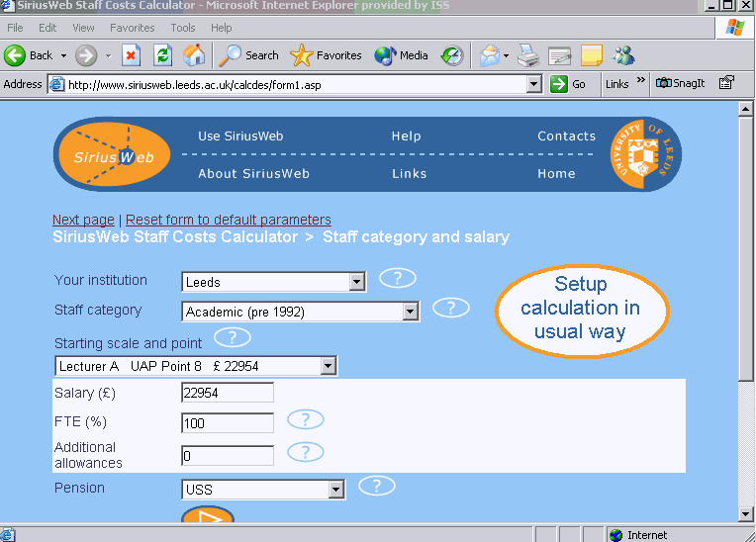The width and height of the screenshot is (756, 542).
Task: Click the help icon beside Pension
Action: coord(376,486)
